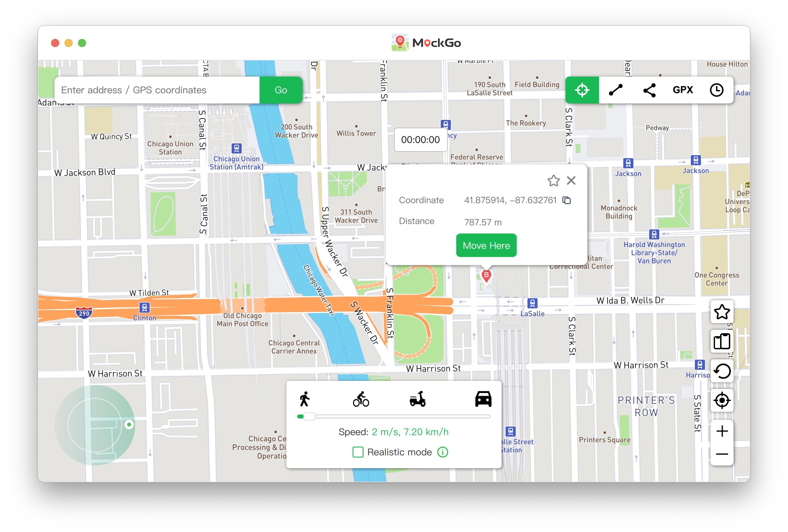Select the teleport mode crosshair icon
The height and width of the screenshot is (532, 788).
(582, 90)
